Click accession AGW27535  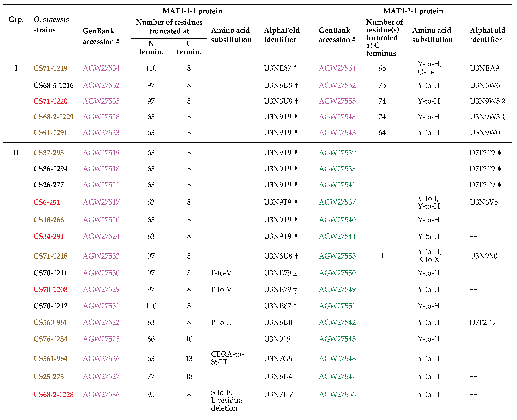pyautogui.click(x=101, y=101)
